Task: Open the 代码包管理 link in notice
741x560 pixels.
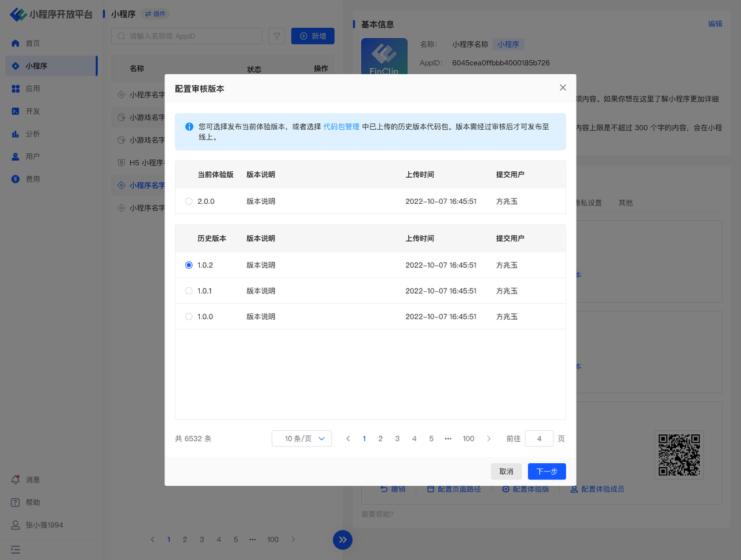Action: 341,127
